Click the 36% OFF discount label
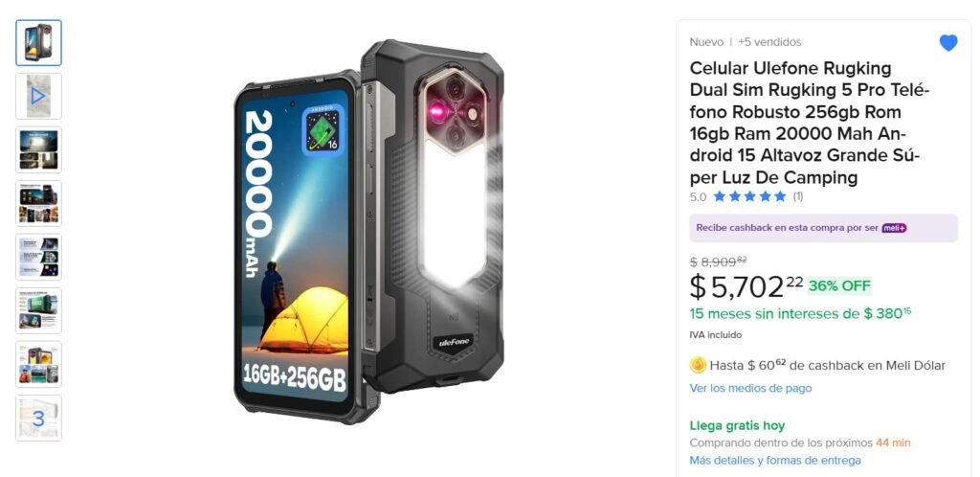This screenshot has width=980, height=477. [839, 286]
